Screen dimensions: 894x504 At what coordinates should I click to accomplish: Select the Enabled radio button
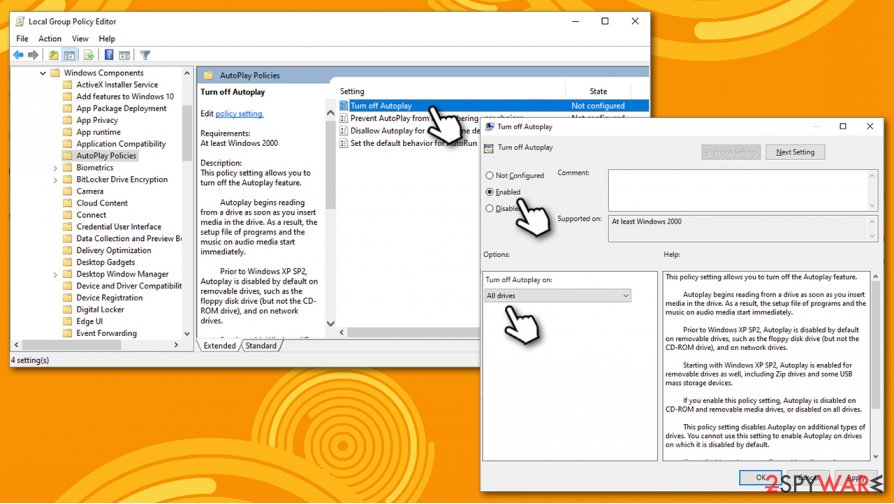489,192
